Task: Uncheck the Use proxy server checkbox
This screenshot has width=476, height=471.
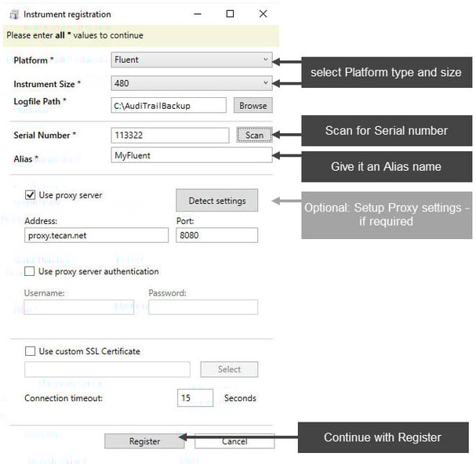Action: pos(30,195)
